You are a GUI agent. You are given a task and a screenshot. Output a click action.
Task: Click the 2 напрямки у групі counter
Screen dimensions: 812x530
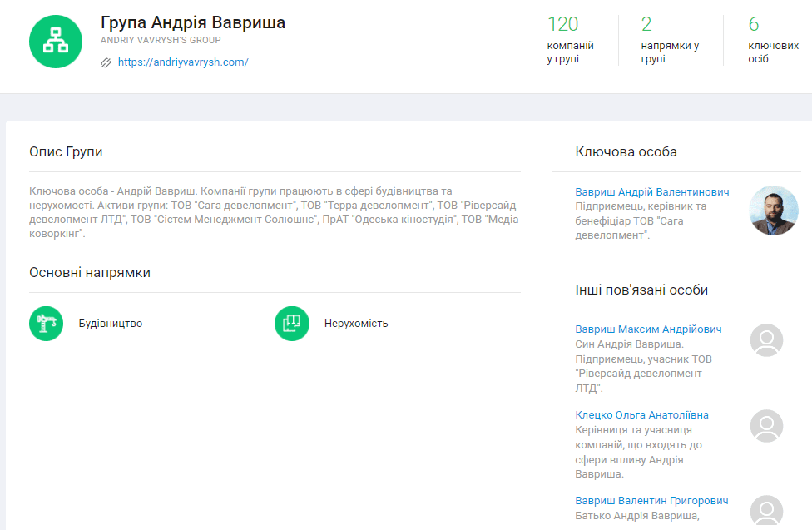coord(669,39)
